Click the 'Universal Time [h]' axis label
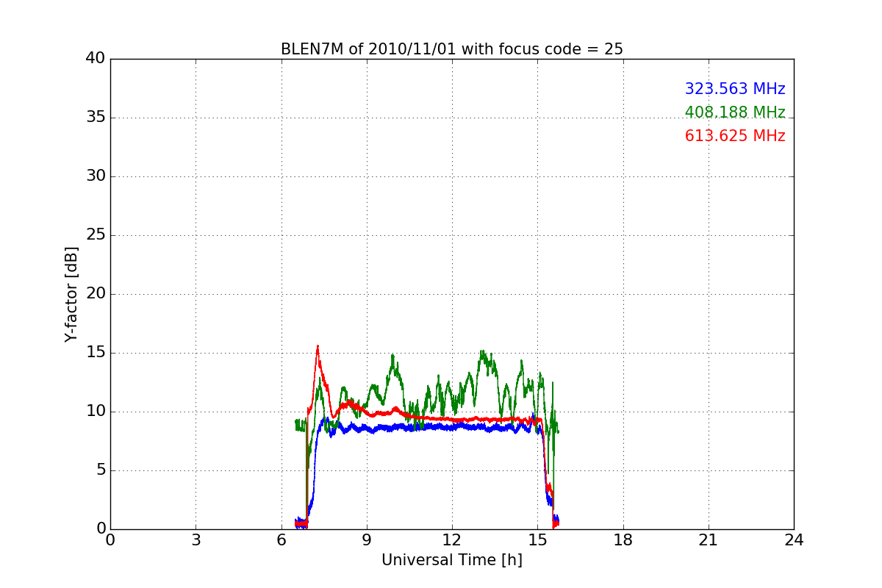Image resolution: width=882 pixels, height=588 pixels. click(452, 560)
